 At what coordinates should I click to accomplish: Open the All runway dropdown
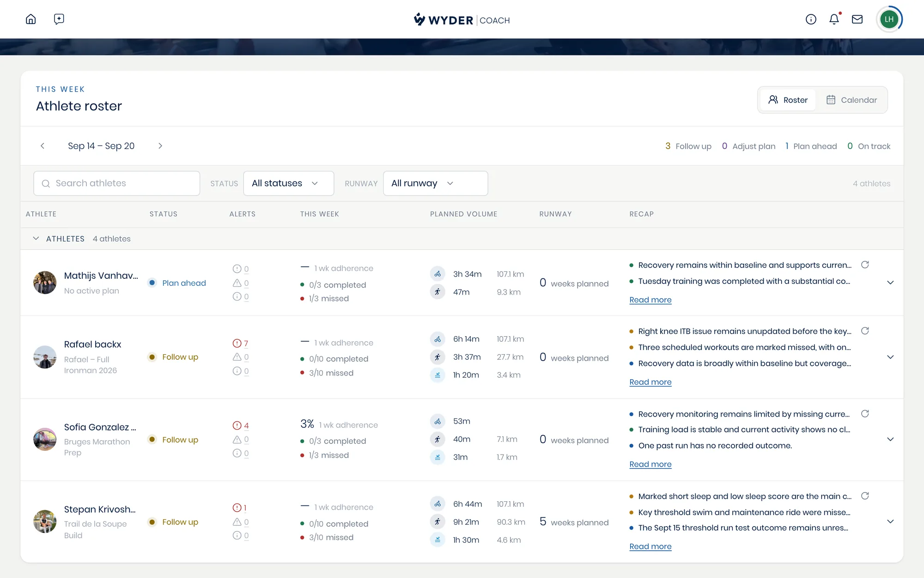tap(435, 183)
